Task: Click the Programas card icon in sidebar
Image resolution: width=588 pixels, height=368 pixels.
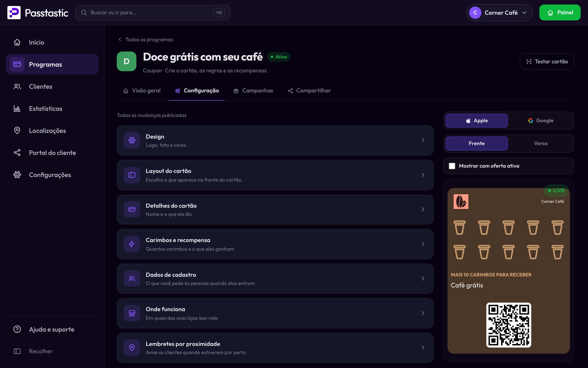Action: 17,64
